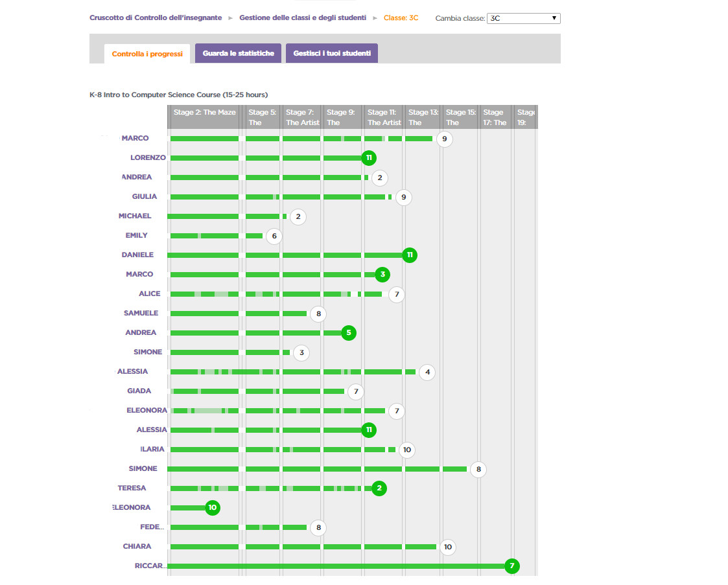Image resolution: width=728 pixels, height=585 pixels.
Task: Open student GIULIA's name link
Action: point(145,196)
